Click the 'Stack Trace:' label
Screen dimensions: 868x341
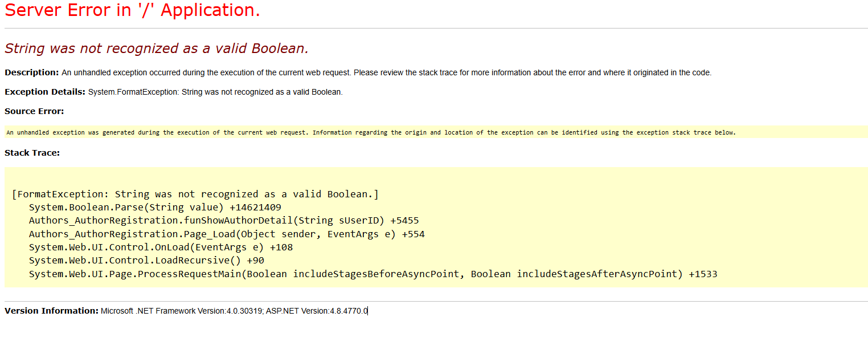tap(32, 153)
